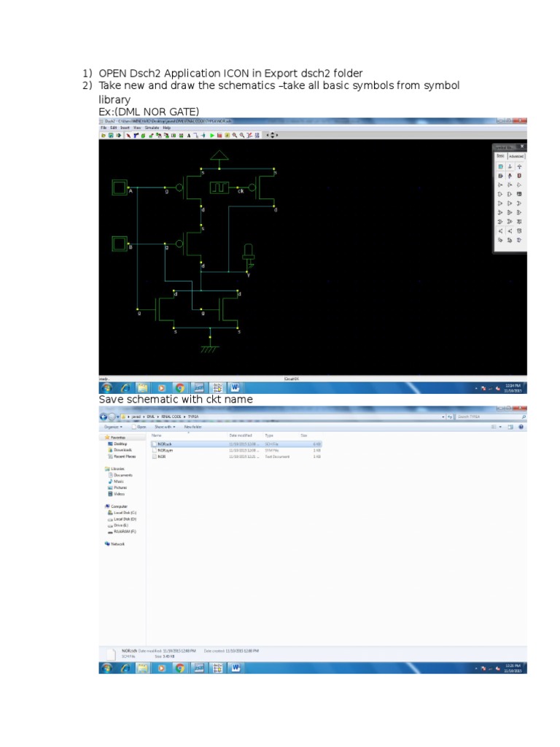Open the Organize dropdown in Explorer
The image size is (560, 747).
[x=113, y=427]
